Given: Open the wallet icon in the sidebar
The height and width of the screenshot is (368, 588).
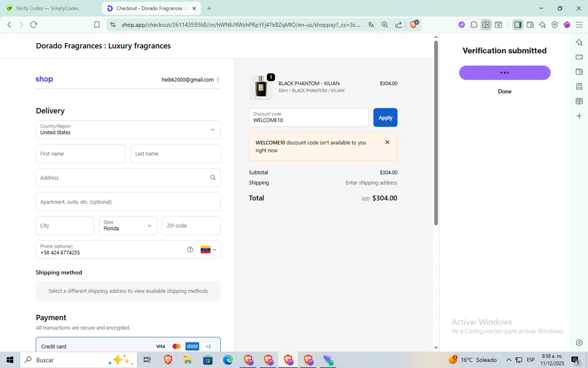Looking at the screenshot, I should pyautogui.click(x=579, y=72).
